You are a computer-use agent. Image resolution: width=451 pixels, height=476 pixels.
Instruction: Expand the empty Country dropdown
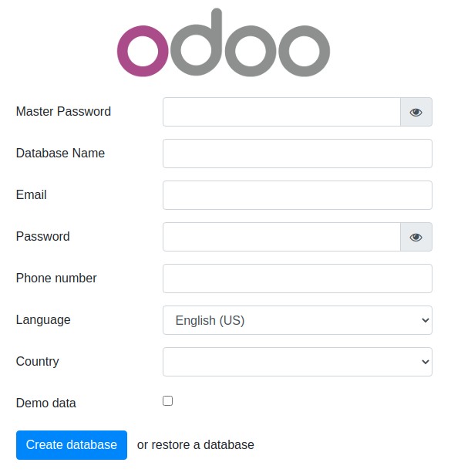(298, 362)
